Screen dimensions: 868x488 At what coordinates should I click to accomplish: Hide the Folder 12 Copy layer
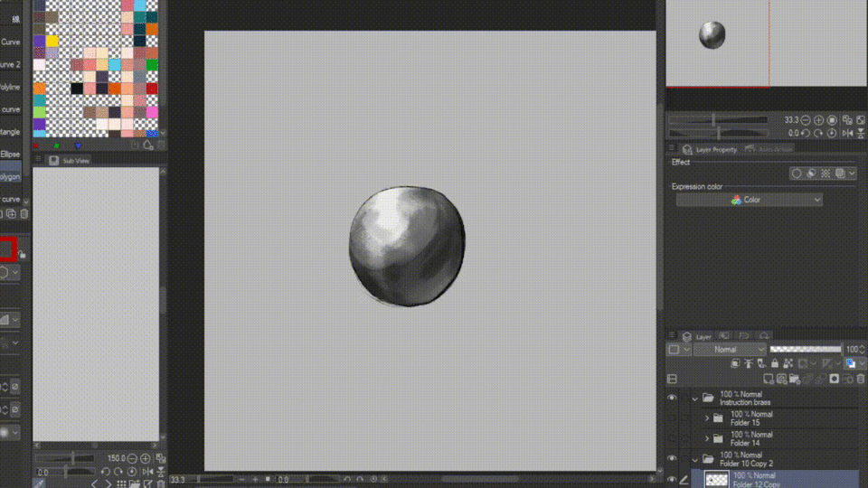click(x=672, y=480)
